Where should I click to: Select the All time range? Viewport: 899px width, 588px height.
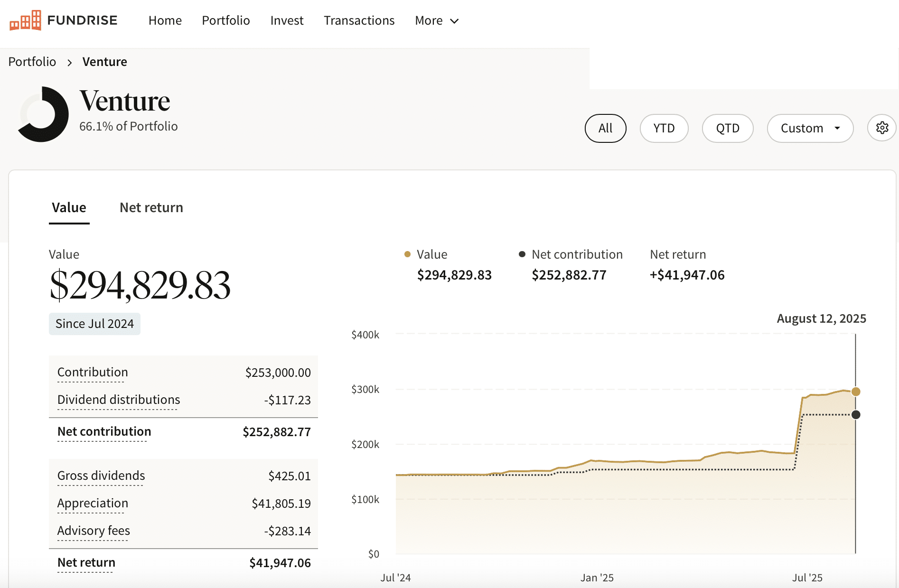(605, 128)
